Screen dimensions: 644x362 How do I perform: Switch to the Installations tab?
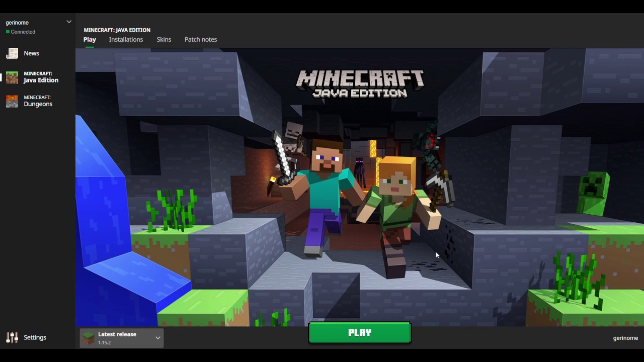point(126,39)
